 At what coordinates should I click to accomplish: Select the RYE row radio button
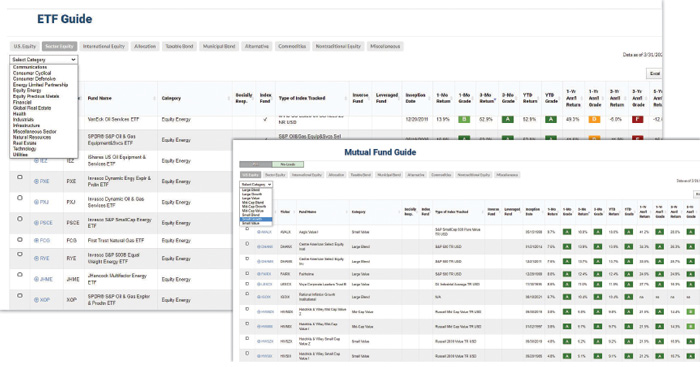coord(20,254)
